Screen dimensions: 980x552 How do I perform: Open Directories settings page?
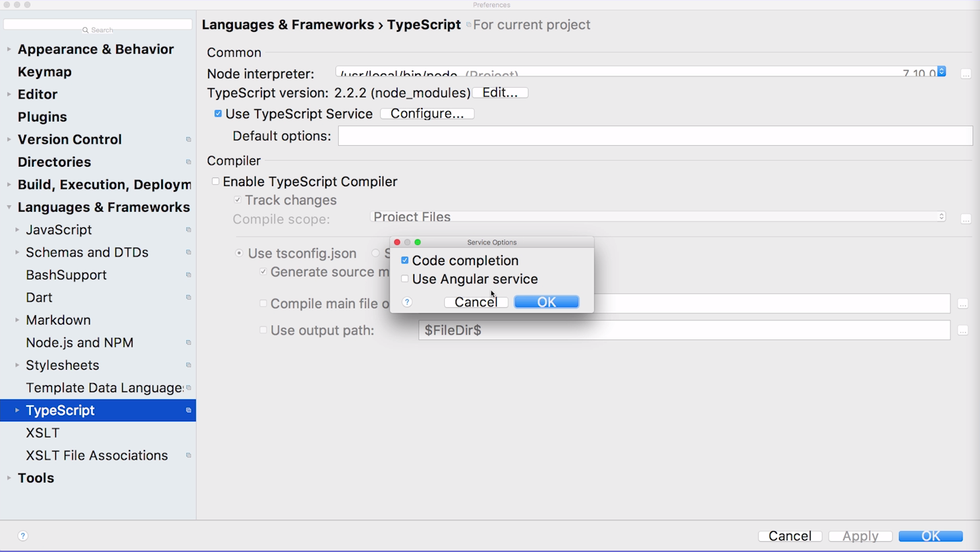pyautogui.click(x=55, y=162)
